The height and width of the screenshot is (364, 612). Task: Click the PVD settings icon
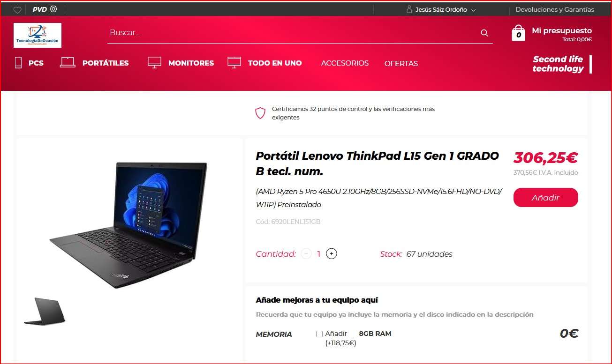click(x=53, y=9)
